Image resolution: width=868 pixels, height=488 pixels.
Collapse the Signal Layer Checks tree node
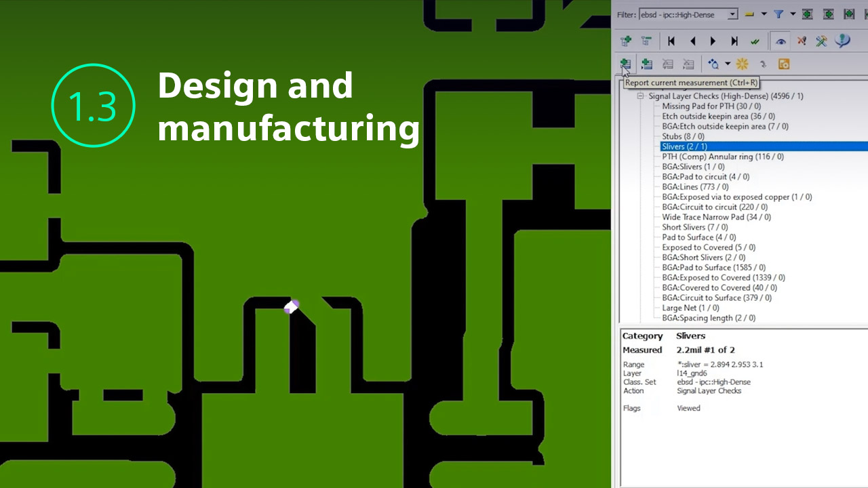640,96
